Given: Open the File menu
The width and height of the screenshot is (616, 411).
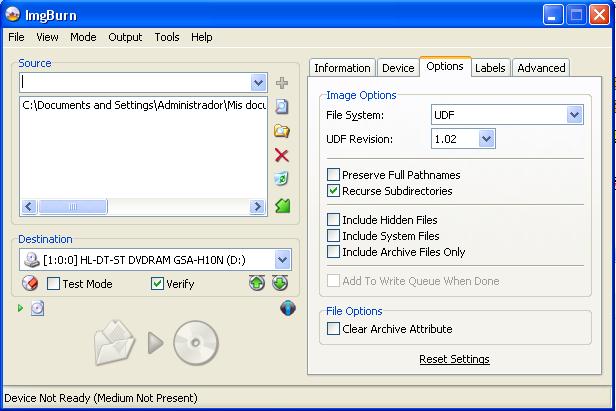Looking at the screenshot, I should [16, 37].
